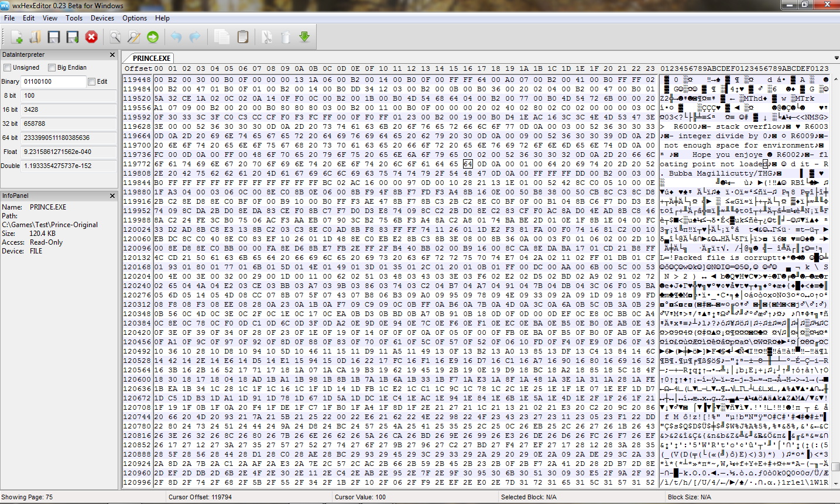Screen dimensions: 840x504
Task: Click the green Insert down-arrow icon
Action: pos(304,37)
